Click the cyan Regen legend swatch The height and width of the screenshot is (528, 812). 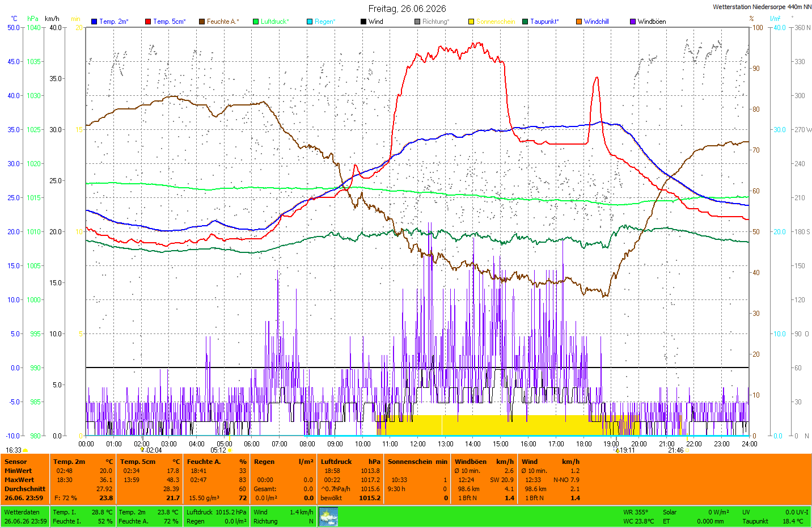point(310,22)
